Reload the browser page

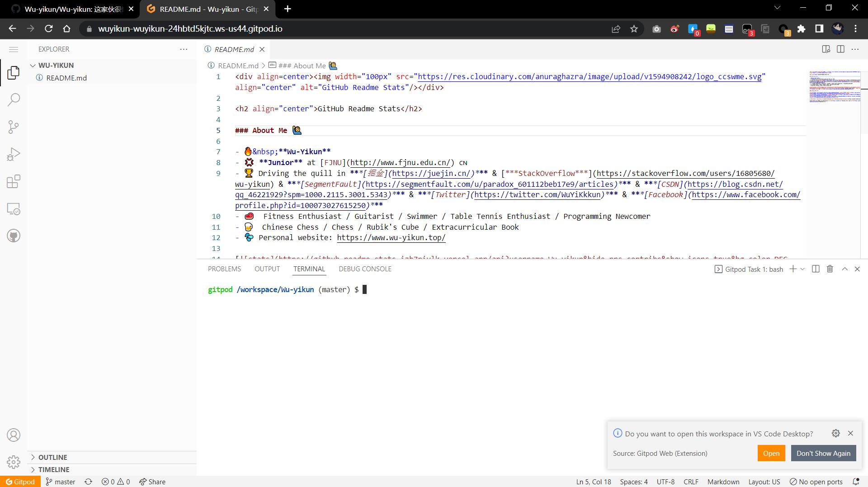49,28
